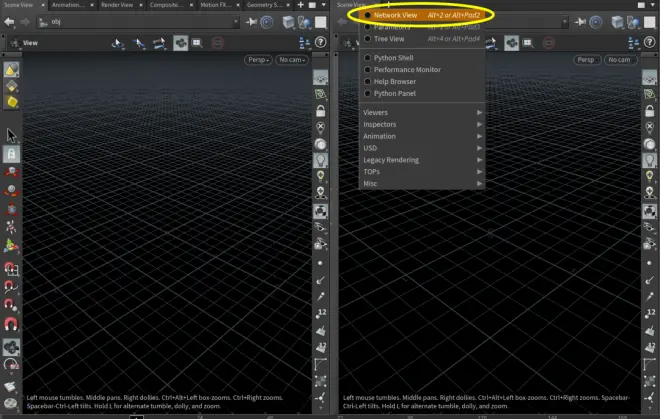Click the obj network path field

pyautogui.click(x=138, y=22)
